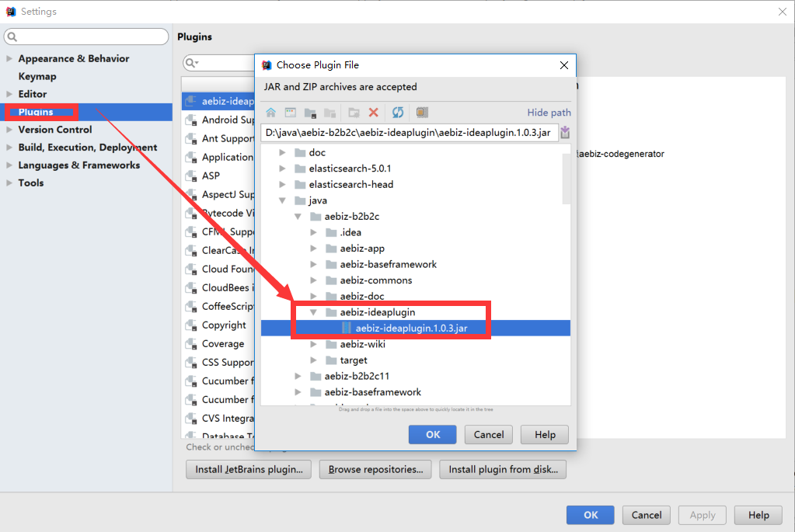Click Help in Settings window

click(758, 515)
